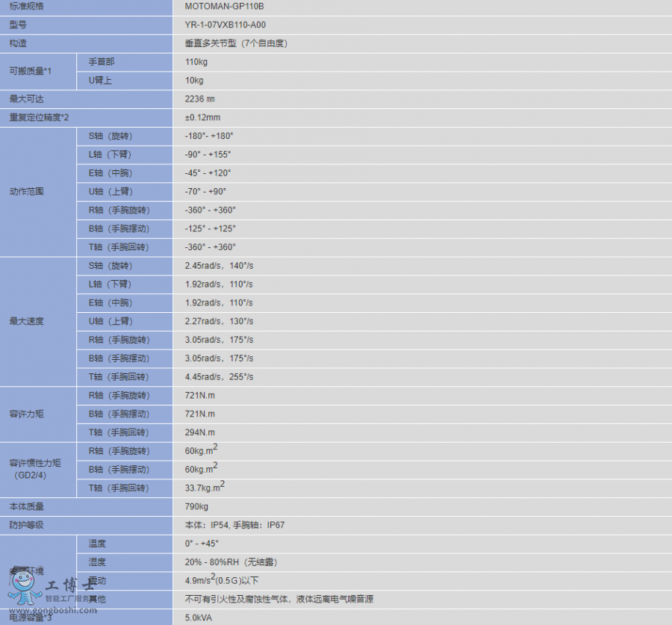Screen dimensions: 672x625
Task: Click the 本体: IP54, 手腕轴: IP67 value
Action: coord(235,525)
